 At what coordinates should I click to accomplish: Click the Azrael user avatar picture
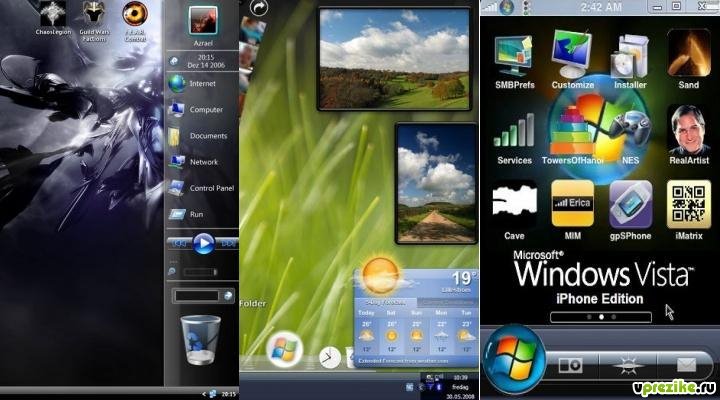coord(203,20)
